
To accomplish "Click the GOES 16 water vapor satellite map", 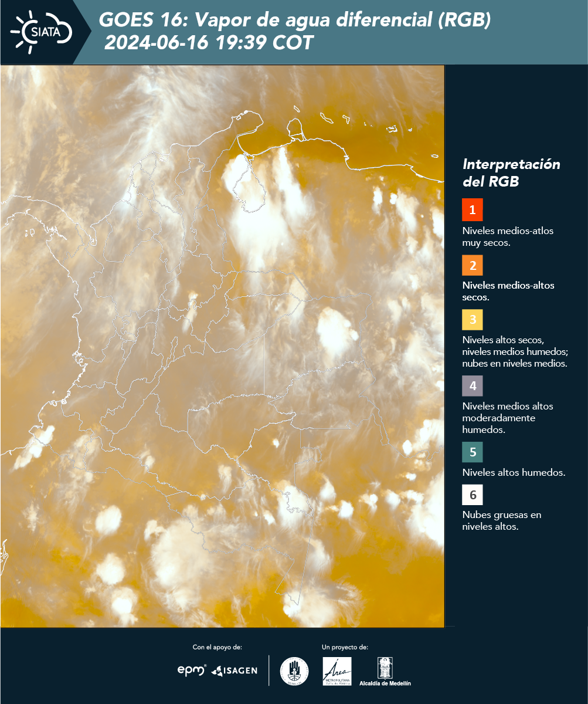I will [222, 346].
